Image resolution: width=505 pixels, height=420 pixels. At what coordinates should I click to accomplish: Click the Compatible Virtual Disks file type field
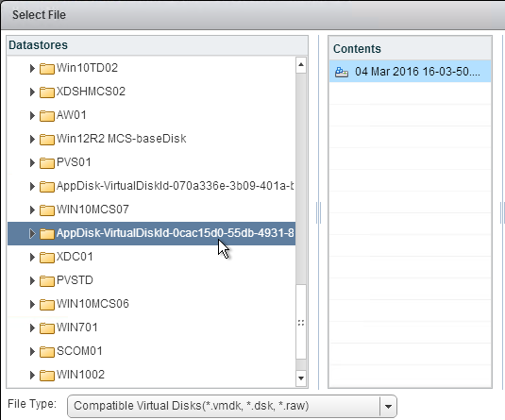(x=224, y=406)
